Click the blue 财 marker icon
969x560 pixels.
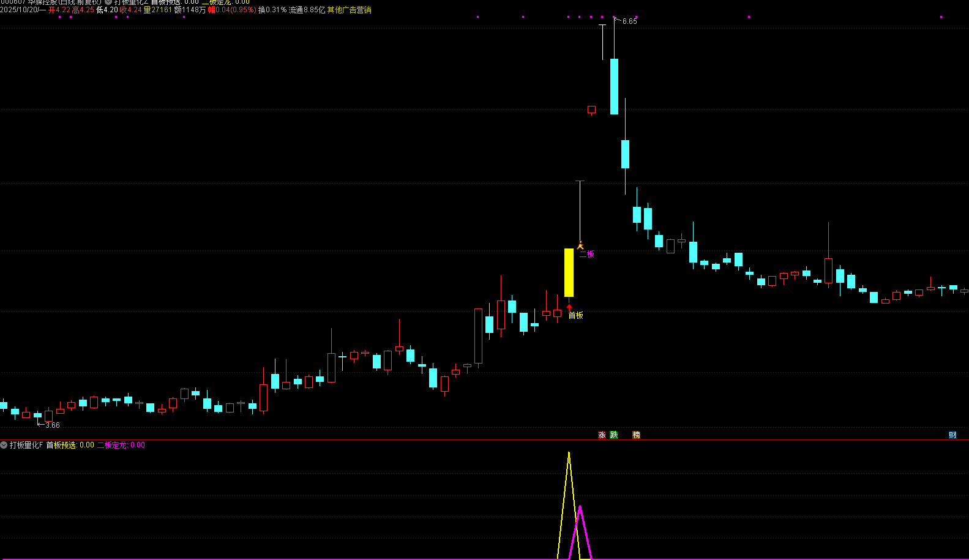point(952,435)
